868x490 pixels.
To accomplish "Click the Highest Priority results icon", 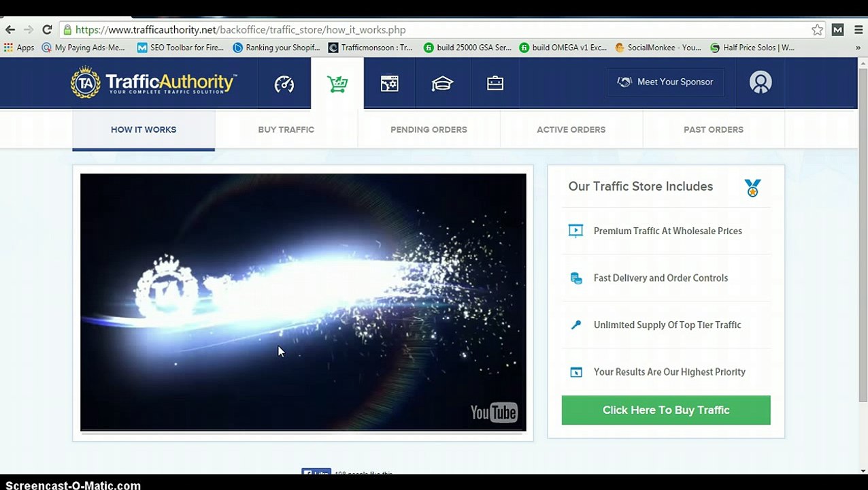I will [576, 372].
